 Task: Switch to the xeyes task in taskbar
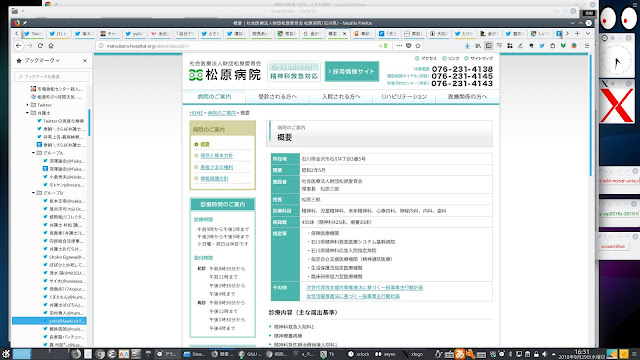pyautogui.click(x=386, y=354)
